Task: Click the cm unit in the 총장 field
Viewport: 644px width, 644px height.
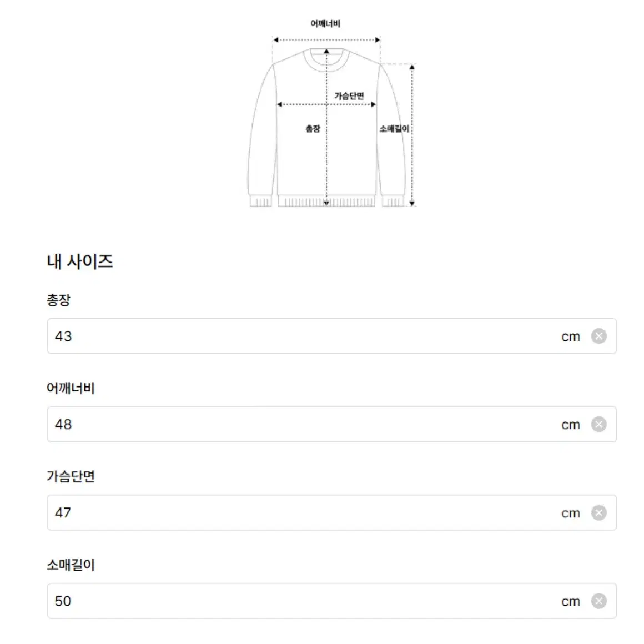Action: 571,337
